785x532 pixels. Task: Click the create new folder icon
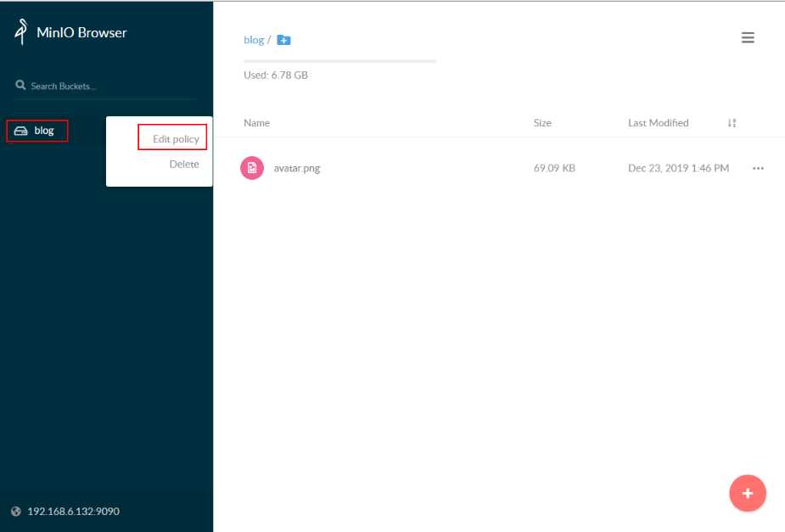[283, 40]
